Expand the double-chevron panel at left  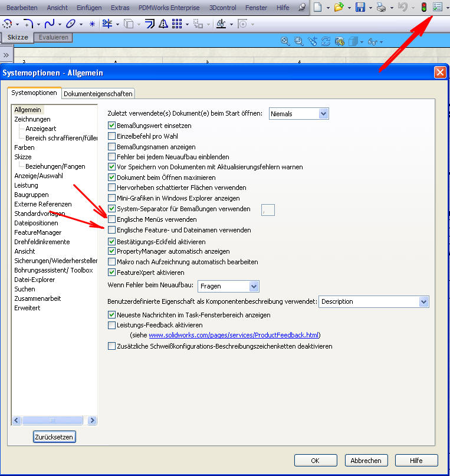coord(6,55)
